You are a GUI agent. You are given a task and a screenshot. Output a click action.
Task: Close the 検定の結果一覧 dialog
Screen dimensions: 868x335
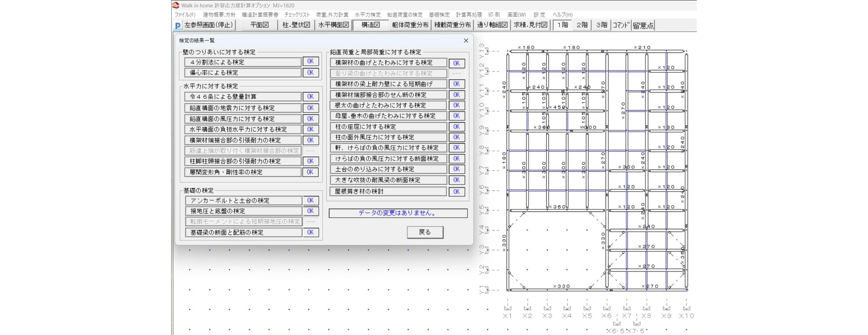tap(466, 40)
